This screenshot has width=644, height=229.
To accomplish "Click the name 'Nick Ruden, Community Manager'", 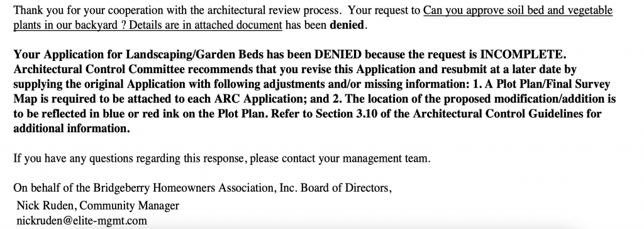I will [97, 206].
